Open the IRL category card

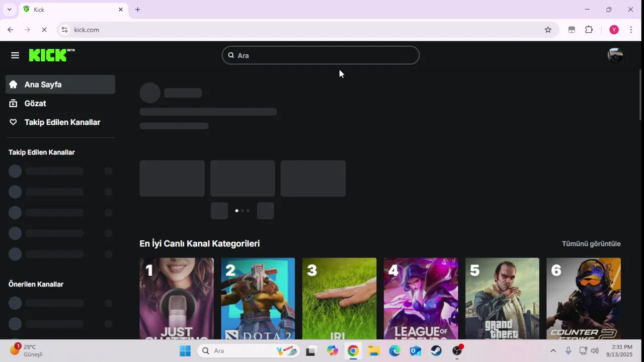pos(339,299)
